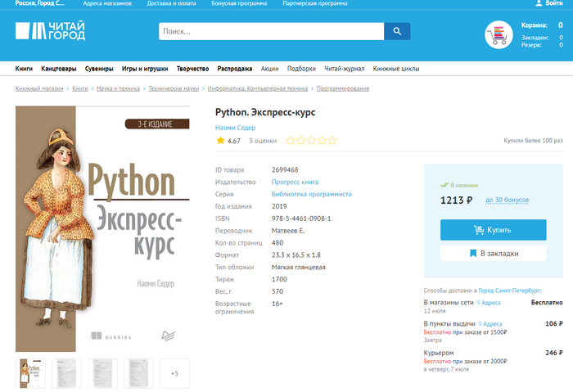Image resolution: width=573 pixels, height=392 pixels.
Task: Expand more thumbnails with +5
Action: point(174,373)
